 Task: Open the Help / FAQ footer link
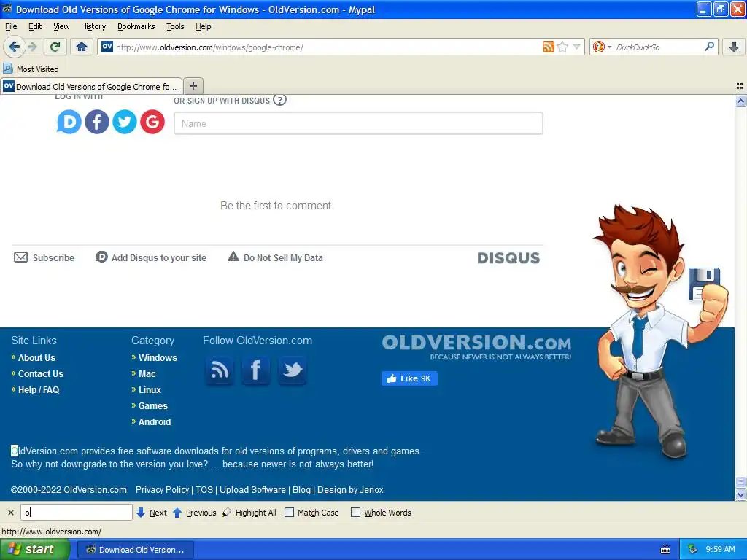click(x=39, y=390)
